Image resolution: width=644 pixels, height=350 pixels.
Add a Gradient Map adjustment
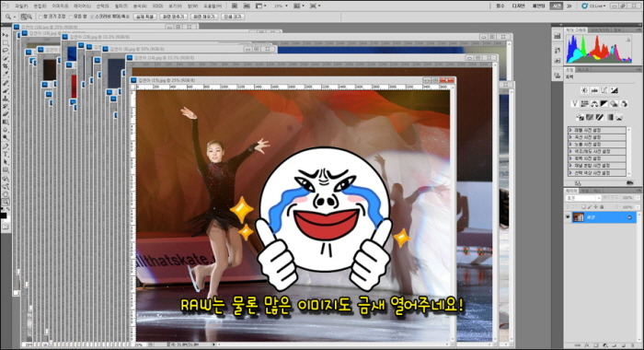609,118
